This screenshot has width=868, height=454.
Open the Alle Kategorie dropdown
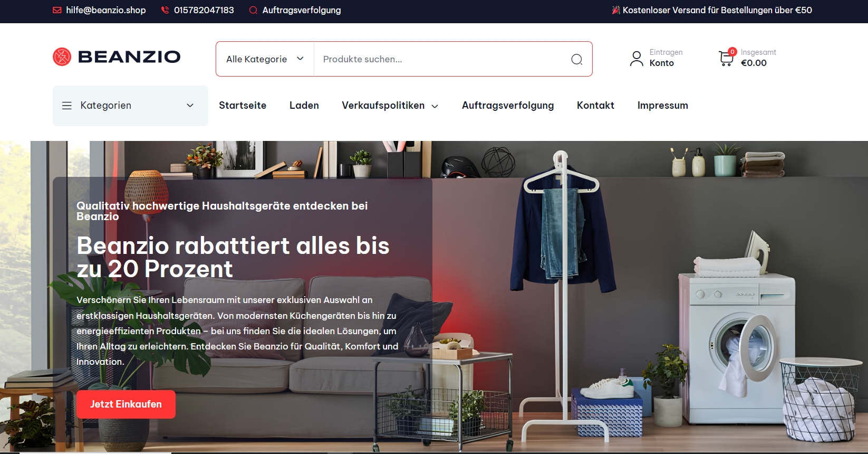pos(265,59)
